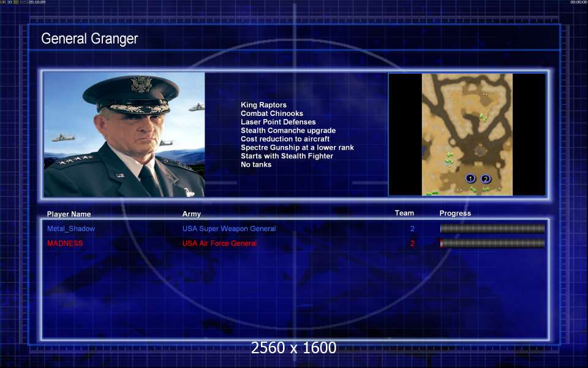Click 'USA Air Force General' army entry
Viewport: 588px width, 368px height.
click(219, 243)
